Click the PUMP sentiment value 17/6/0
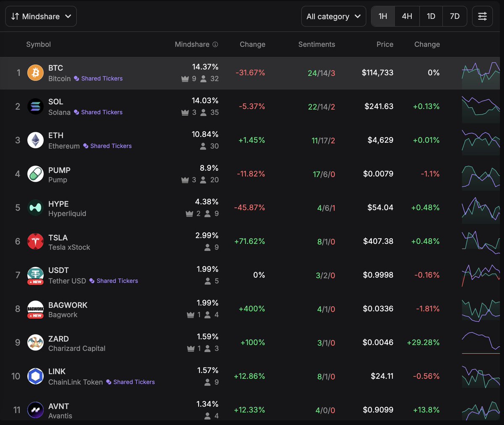504x425 pixels. (x=324, y=174)
